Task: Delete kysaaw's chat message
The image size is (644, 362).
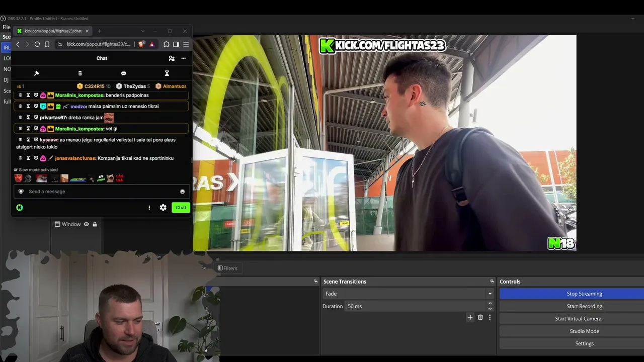Action: point(20,140)
